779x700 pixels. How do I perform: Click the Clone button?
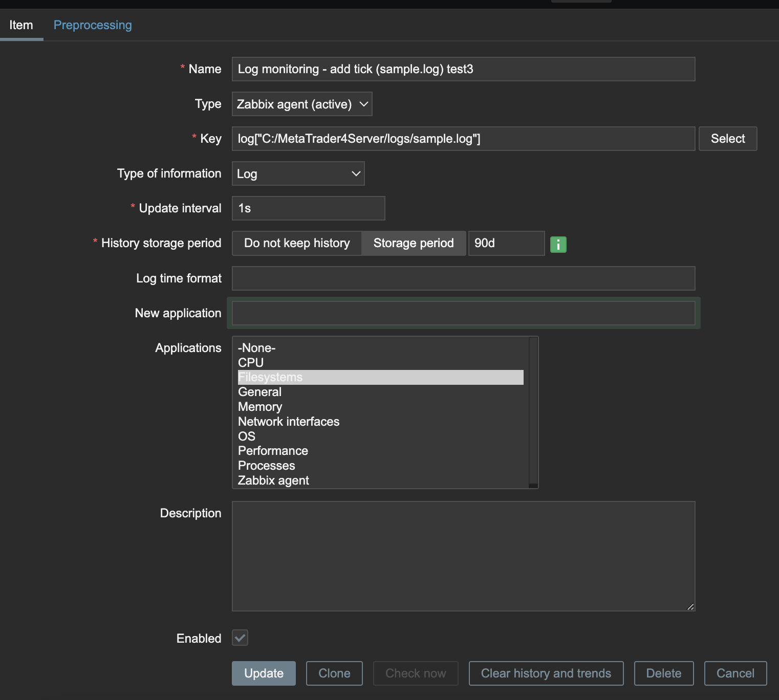coord(334,673)
